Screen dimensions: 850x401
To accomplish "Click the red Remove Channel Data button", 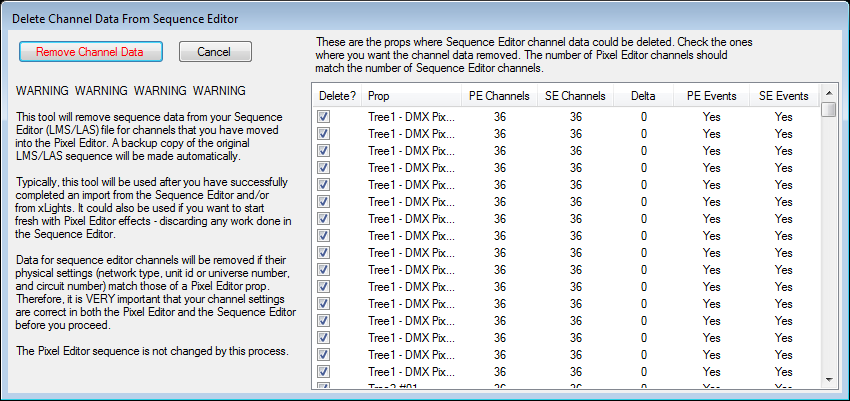I will [91, 52].
